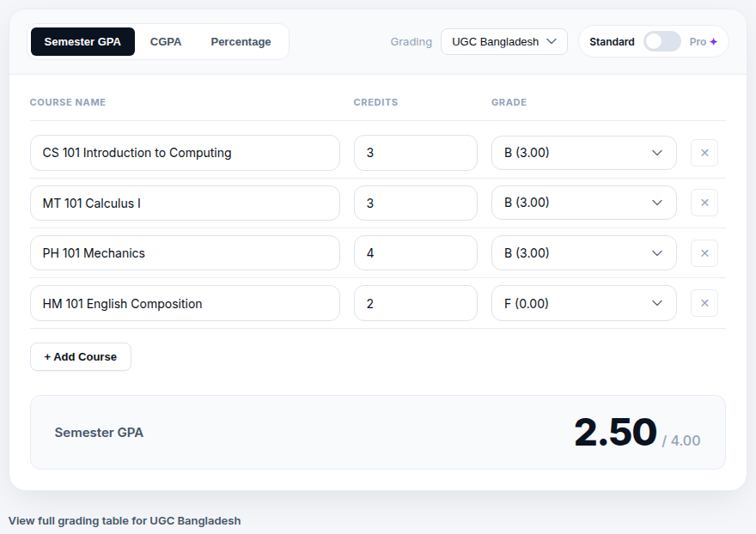Click the Pro label with sparkle icon
This screenshot has height=534, width=756.
(x=704, y=42)
